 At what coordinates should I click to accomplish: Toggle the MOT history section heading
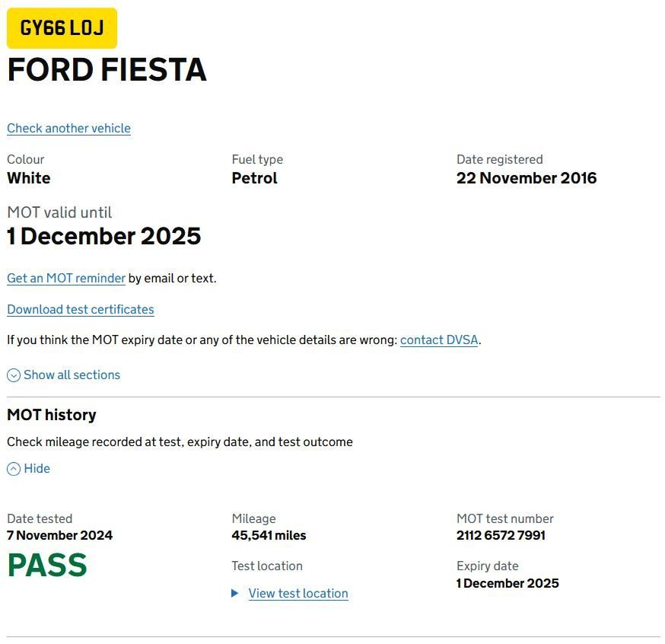pos(52,414)
